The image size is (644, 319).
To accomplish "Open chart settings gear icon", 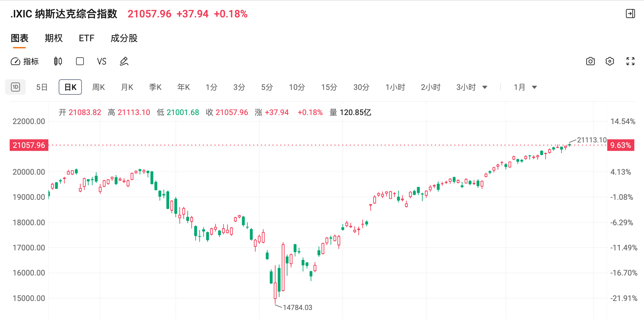I will pyautogui.click(x=610, y=61).
